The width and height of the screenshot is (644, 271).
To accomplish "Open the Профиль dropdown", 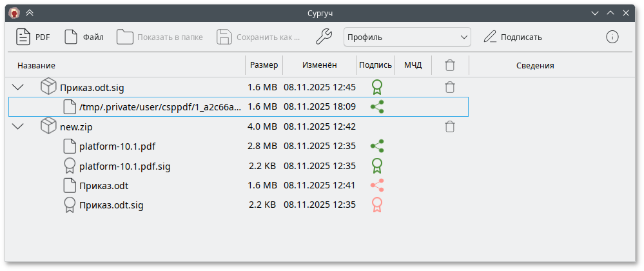I will tap(407, 37).
